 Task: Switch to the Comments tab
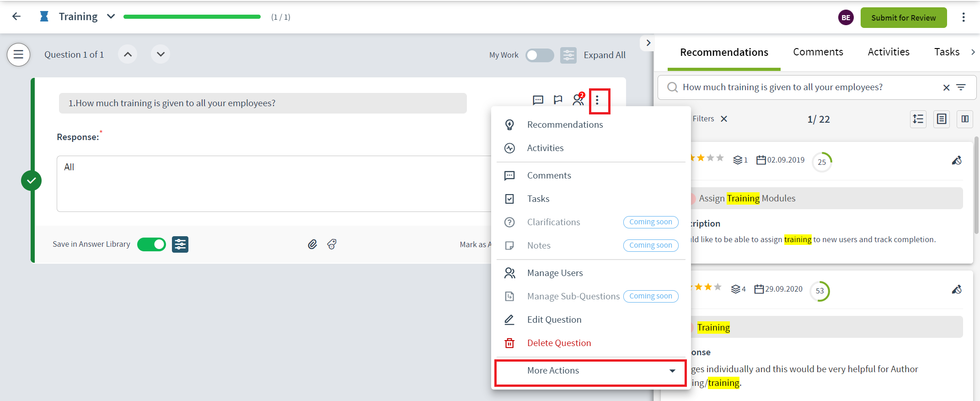(x=818, y=52)
